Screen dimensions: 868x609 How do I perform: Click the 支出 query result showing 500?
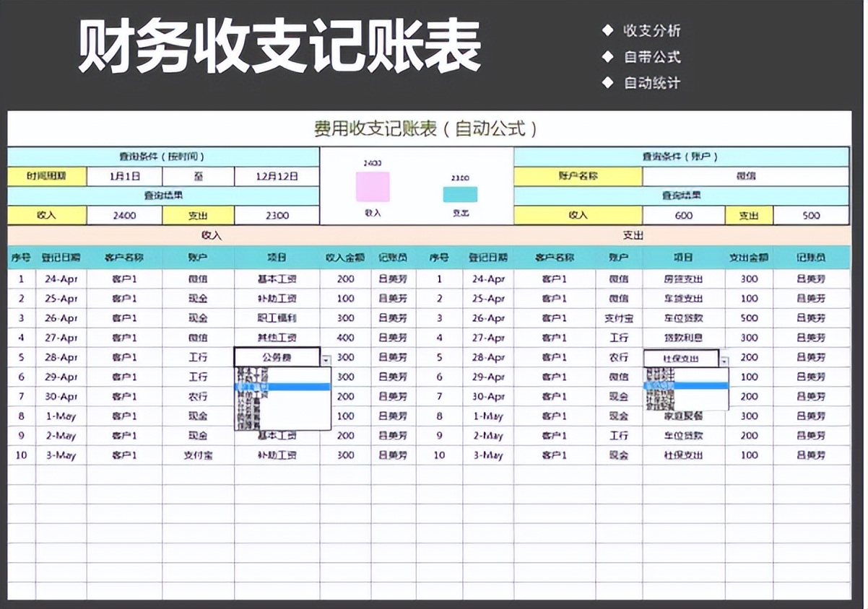(811, 215)
